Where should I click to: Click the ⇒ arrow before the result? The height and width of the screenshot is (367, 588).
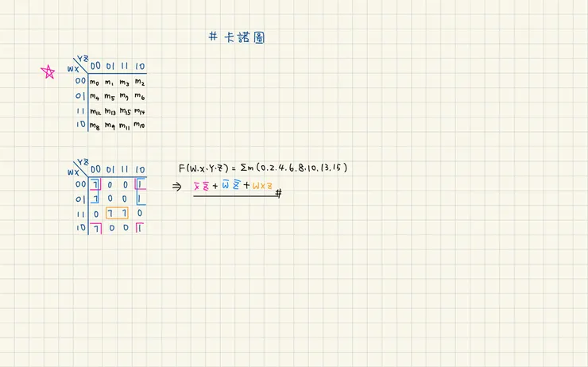pos(177,187)
